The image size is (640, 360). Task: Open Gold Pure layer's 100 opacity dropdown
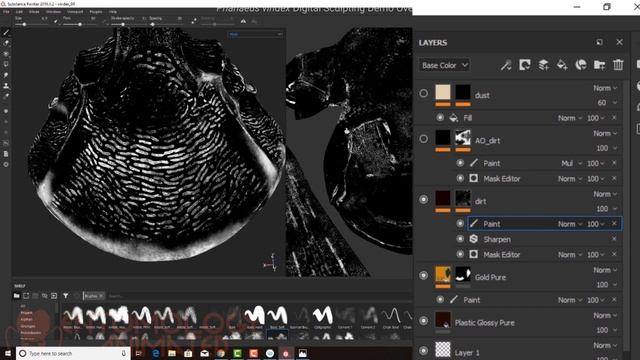tap(607, 285)
